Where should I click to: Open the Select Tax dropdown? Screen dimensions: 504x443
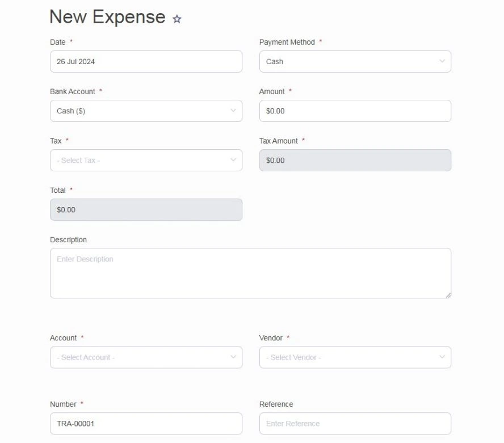coord(146,160)
